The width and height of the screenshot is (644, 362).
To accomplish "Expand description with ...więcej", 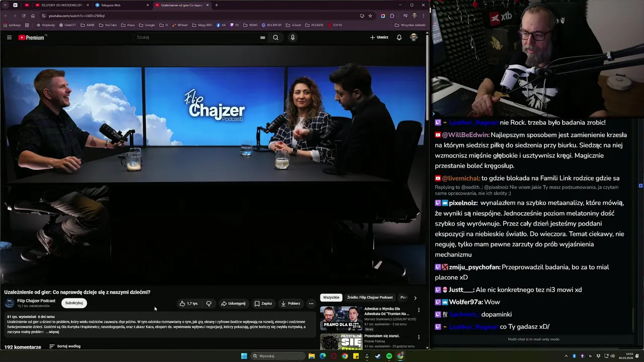I will 52,332.
